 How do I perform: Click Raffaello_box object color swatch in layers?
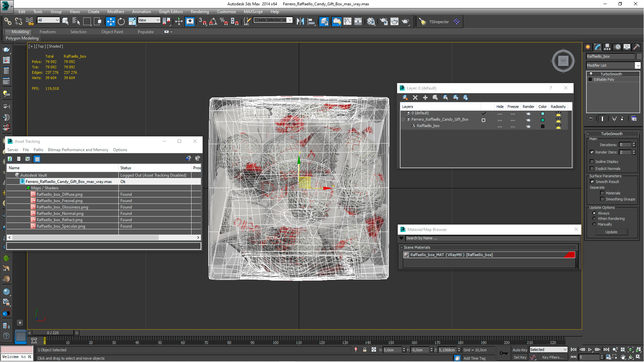point(542,126)
